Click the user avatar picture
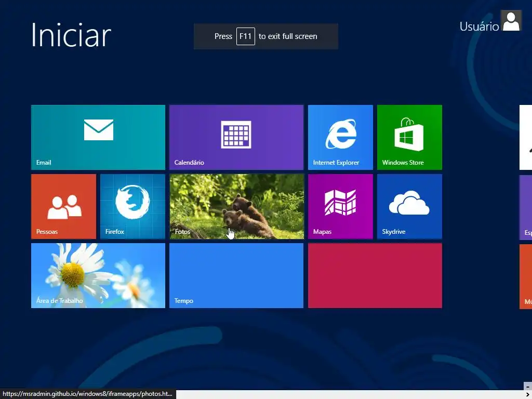Screen dimensions: 532x399 click(511, 21)
